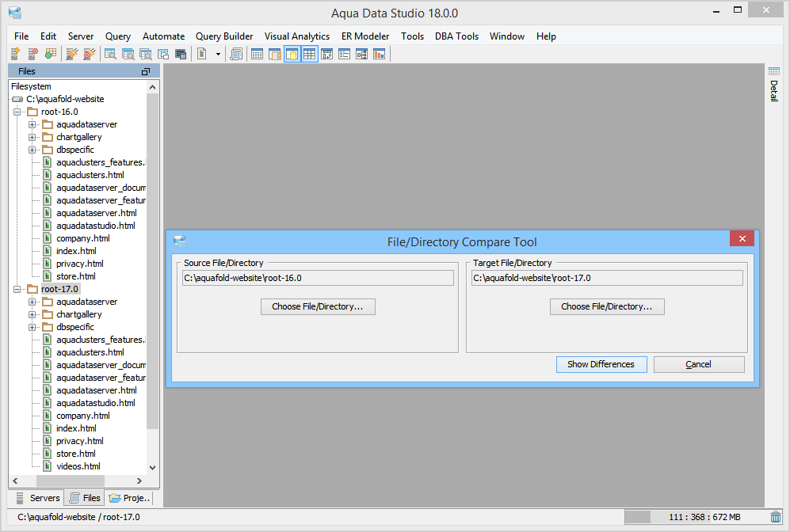This screenshot has height=532, width=790.
Task: Click the scripts document toolbar icon
Action: tap(235, 54)
